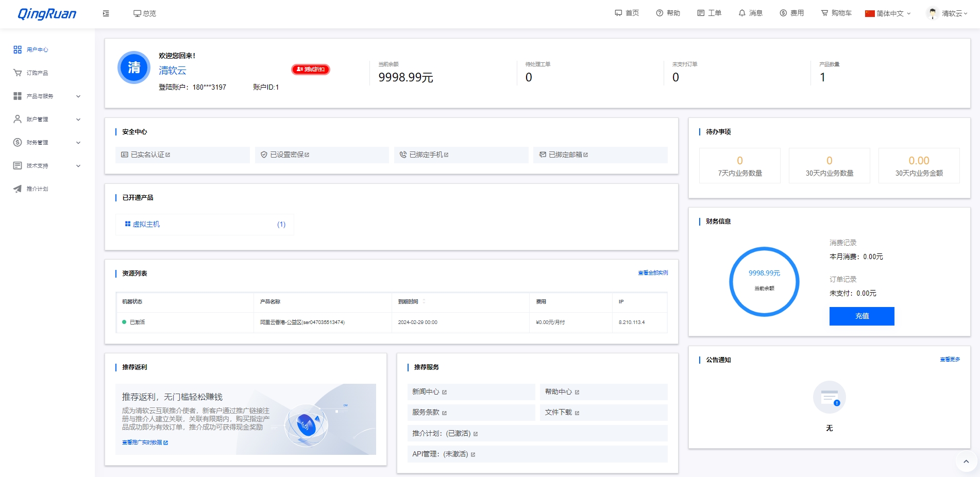The height and width of the screenshot is (477, 980).
Task: Open 帮助中心 recommended service
Action: (x=604, y=392)
